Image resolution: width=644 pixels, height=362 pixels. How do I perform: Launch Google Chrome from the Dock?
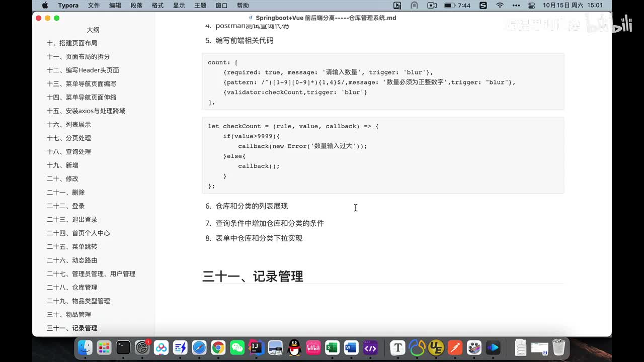coord(218,347)
